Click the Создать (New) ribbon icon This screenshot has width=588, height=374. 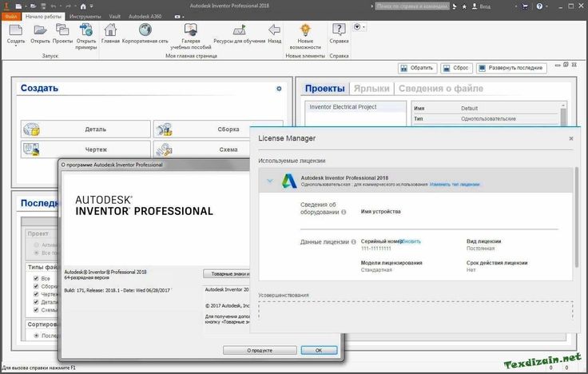[16, 30]
